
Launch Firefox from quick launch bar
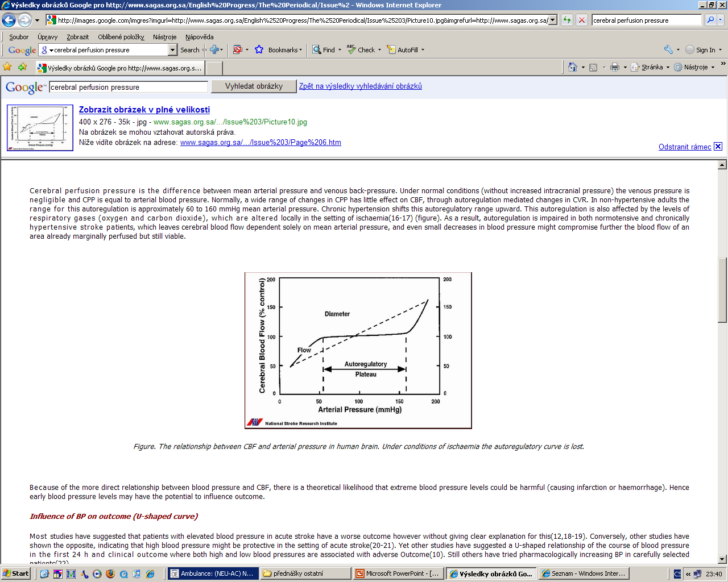tap(110, 574)
